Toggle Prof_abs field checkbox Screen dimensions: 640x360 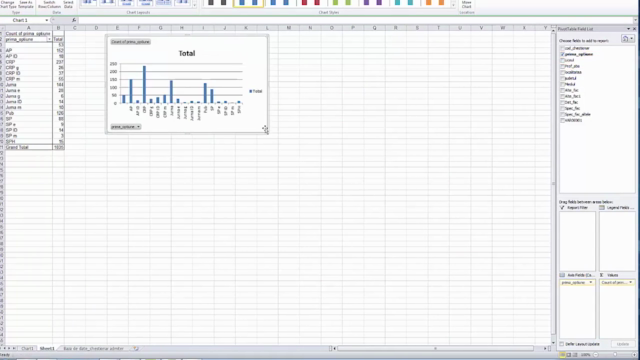562,66
